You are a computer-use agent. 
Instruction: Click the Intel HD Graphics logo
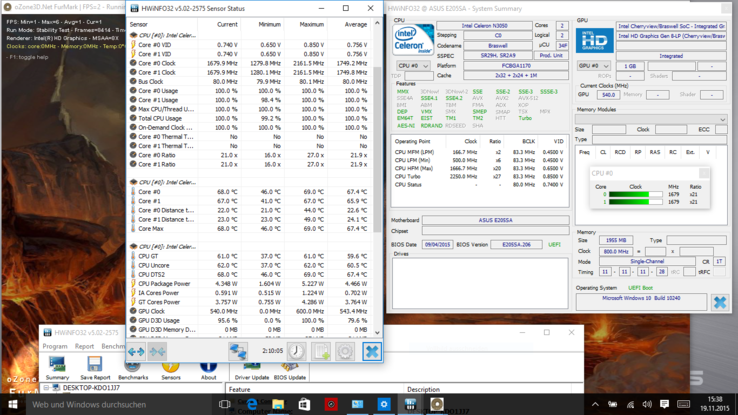click(x=594, y=40)
